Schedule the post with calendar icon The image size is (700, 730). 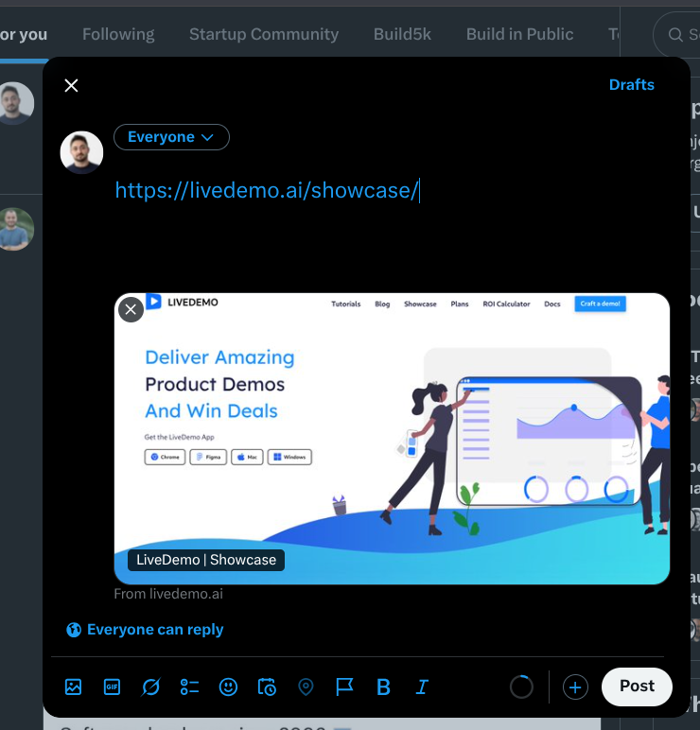267,687
